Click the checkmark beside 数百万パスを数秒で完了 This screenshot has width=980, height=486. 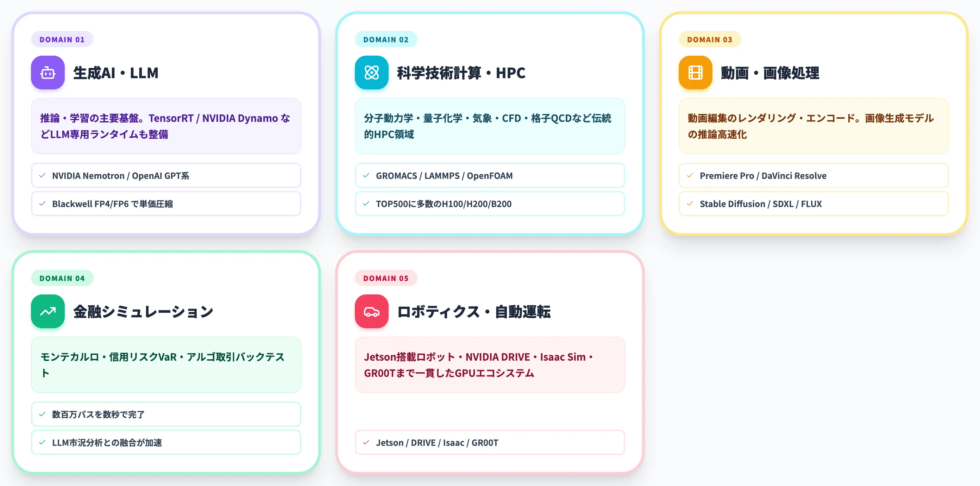click(42, 414)
